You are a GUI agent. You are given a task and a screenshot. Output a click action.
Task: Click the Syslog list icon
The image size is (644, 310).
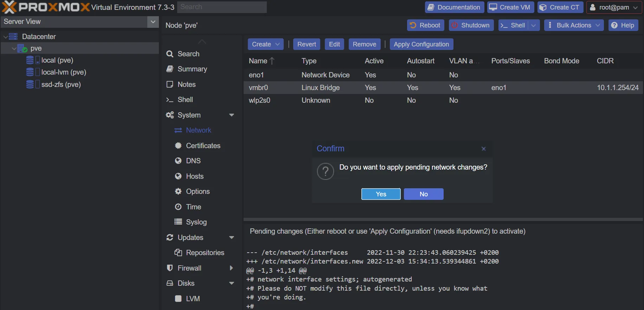click(x=178, y=222)
